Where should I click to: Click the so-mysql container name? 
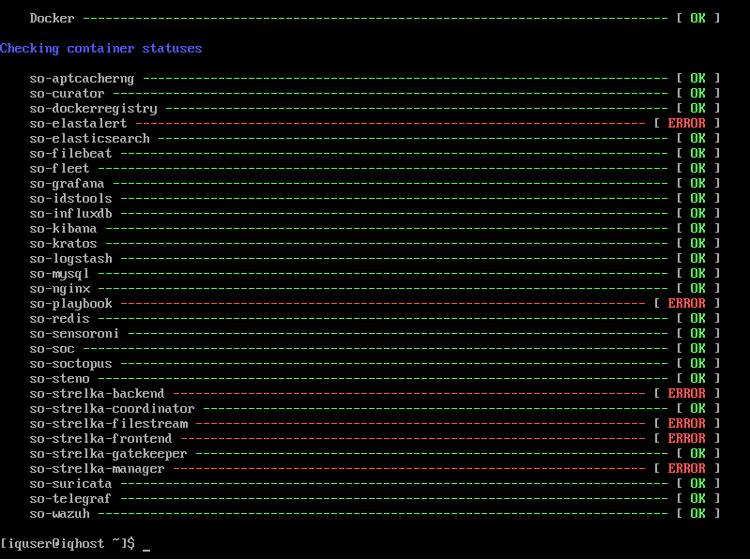pyautogui.click(x=59, y=274)
